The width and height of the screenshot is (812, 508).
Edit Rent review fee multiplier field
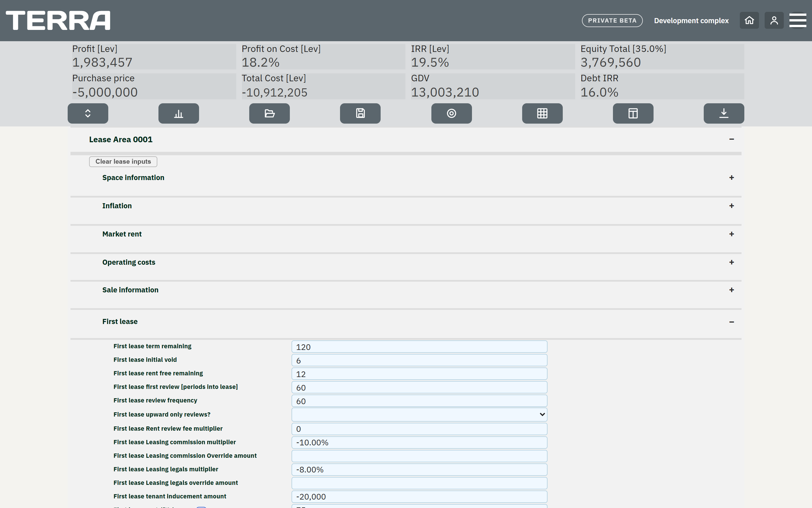coord(420,429)
